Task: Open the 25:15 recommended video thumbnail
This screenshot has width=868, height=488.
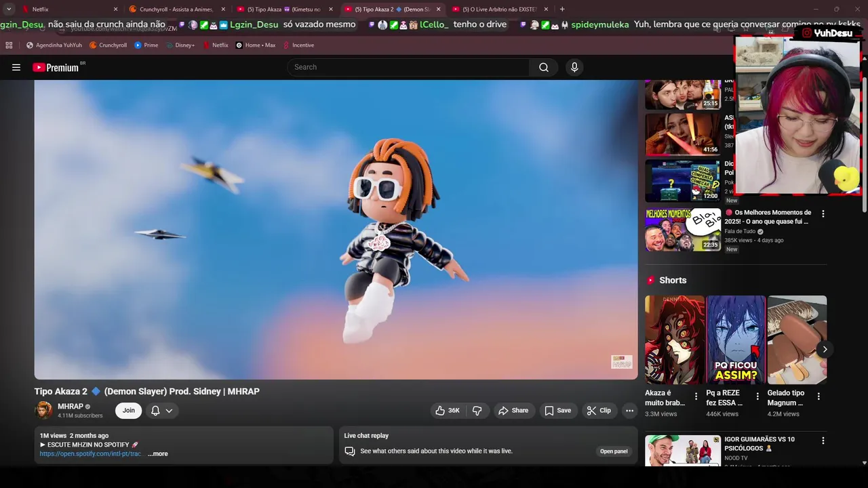Action: (682, 94)
